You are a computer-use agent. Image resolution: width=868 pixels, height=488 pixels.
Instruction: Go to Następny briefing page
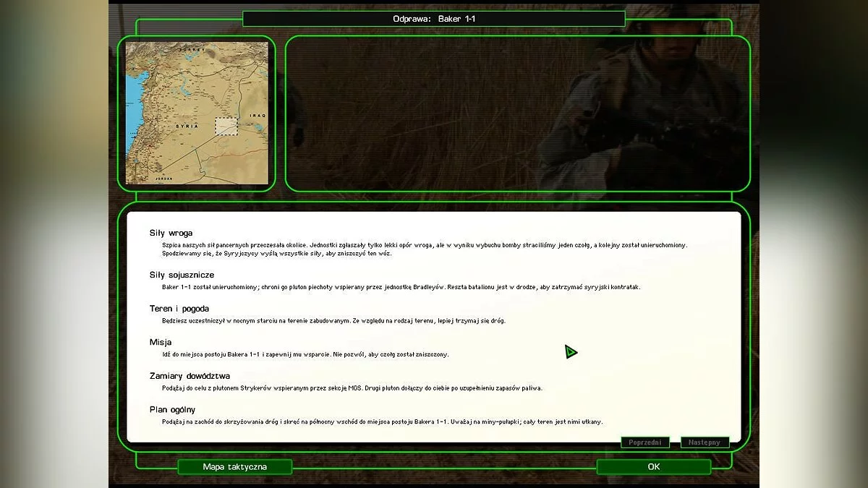pos(705,442)
